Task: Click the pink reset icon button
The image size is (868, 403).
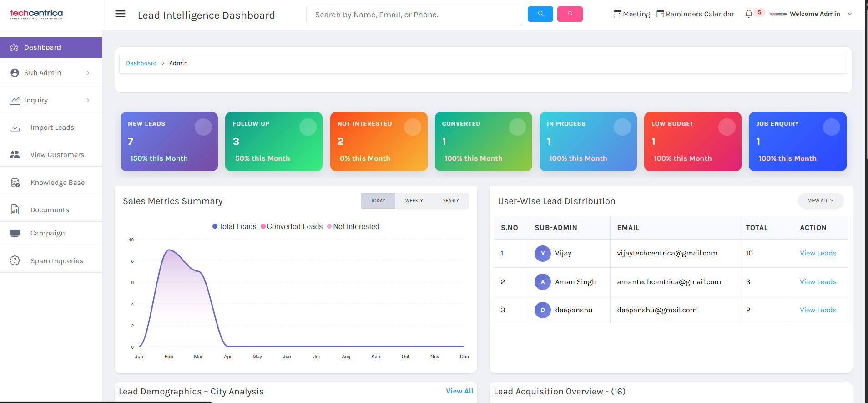Action: pyautogui.click(x=570, y=14)
